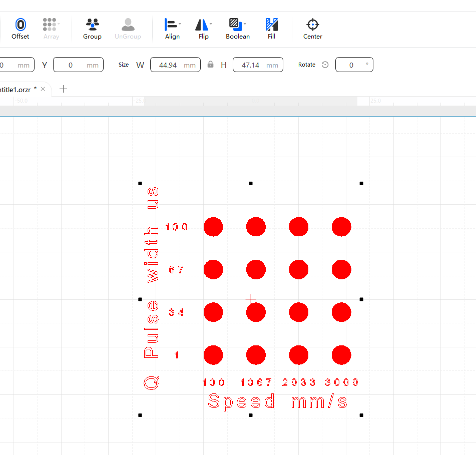Screen dimensions: 476x455
Task: Select the Group tool
Action: [x=92, y=25]
